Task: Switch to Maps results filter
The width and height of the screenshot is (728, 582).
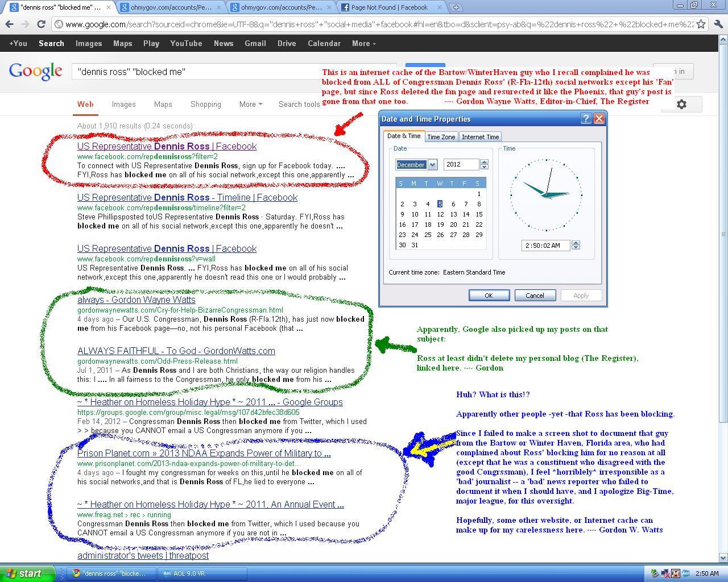Action: coord(163,104)
